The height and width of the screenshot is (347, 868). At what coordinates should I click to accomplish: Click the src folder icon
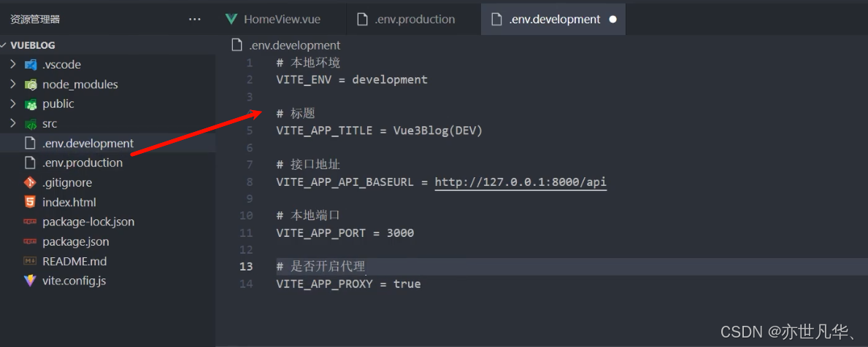click(x=31, y=124)
